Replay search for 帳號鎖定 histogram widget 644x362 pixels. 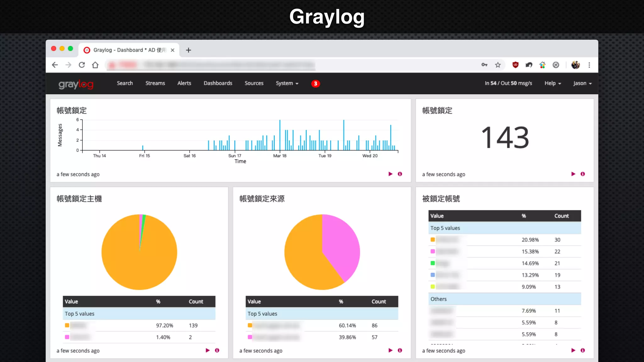tap(390, 174)
